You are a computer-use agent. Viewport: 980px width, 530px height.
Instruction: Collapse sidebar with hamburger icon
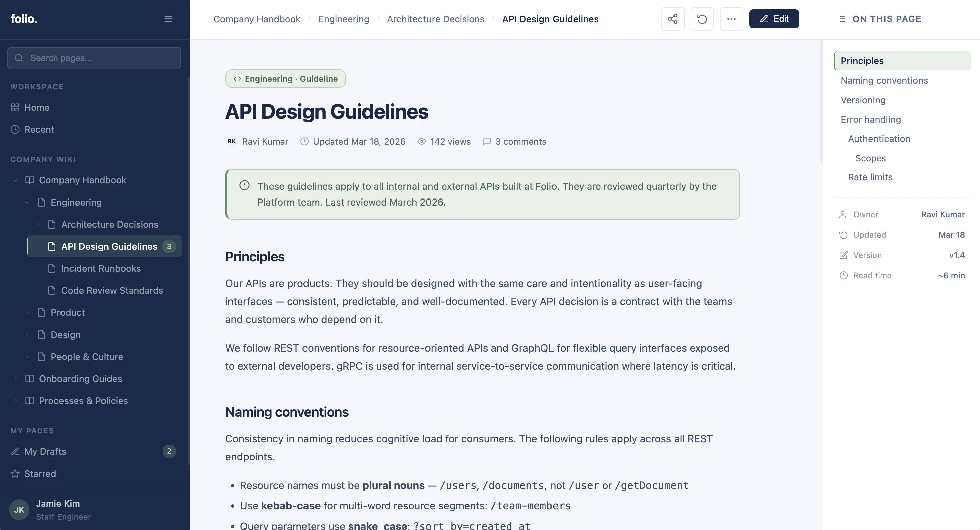point(168,19)
